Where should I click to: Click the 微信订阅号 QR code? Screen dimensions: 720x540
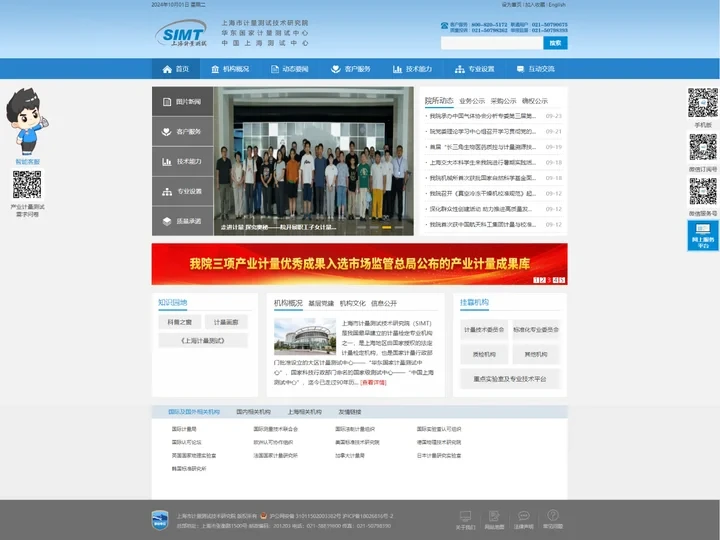pyautogui.click(x=703, y=147)
